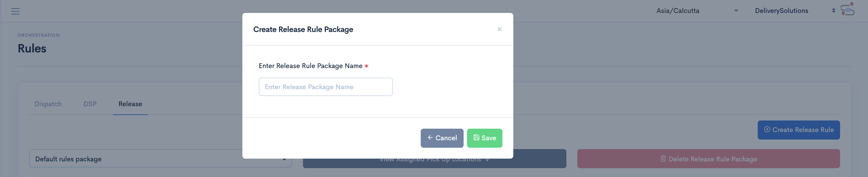Save the release rule package
The width and height of the screenshot is (868, 177).
pos(484,138)
